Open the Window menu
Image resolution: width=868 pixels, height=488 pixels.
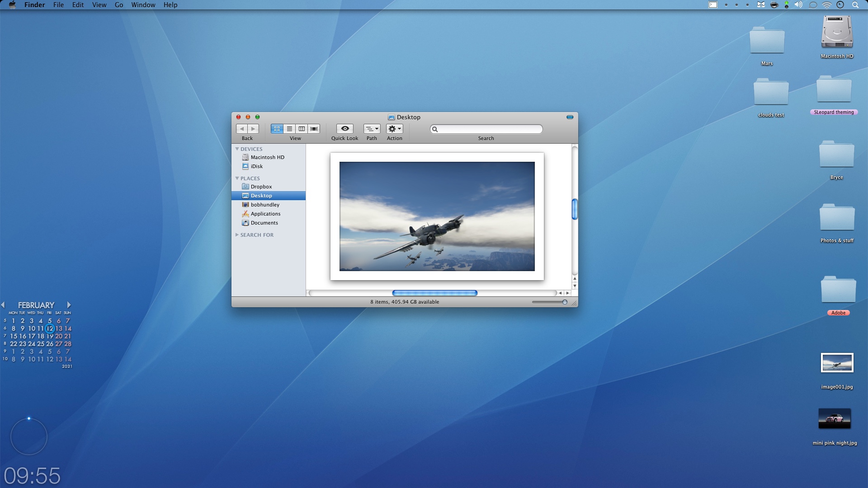pos(143,5)
